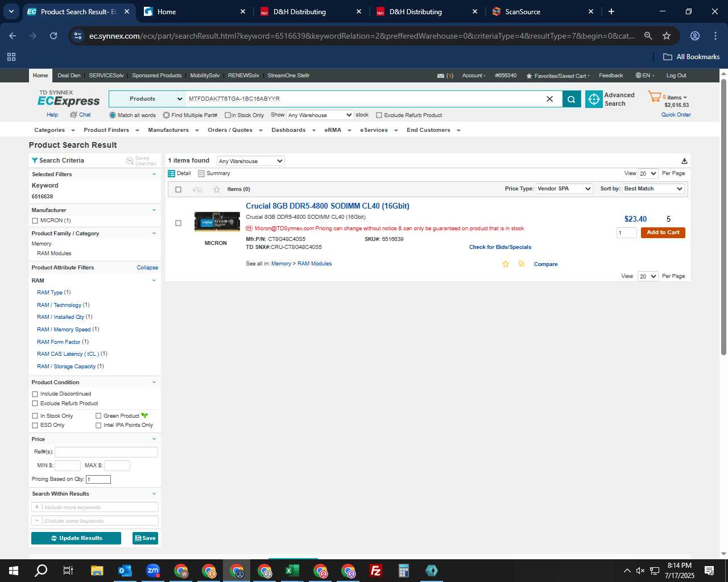
Task: Clear the search field with the X icon
Action: coord(549,99)
